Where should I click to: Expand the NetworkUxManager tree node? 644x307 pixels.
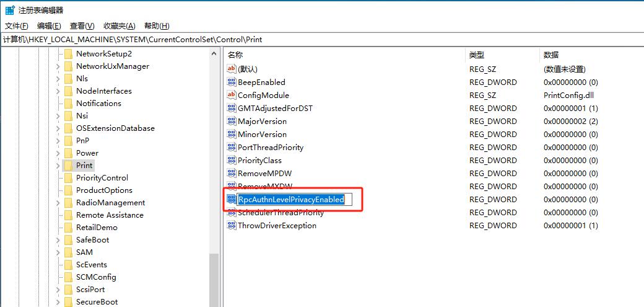[x=59, y=66]
